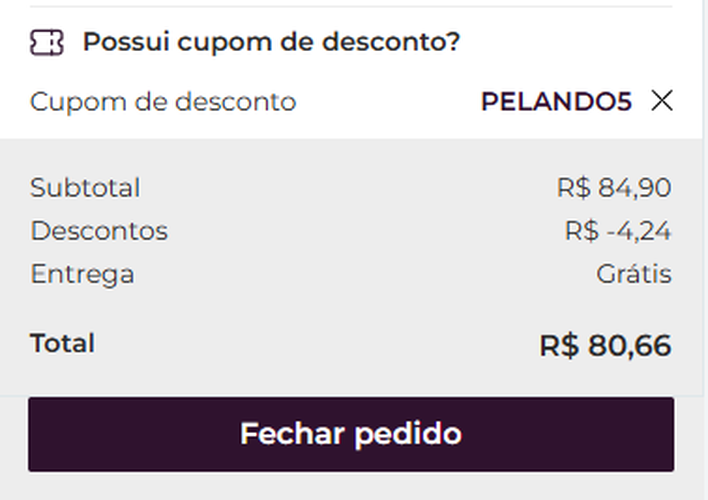The height and width of the screenshot is (500, 708).
Task: Select the subtotal amount R$ 84,90
Action: pyautogui.click(x=614, y=188)
